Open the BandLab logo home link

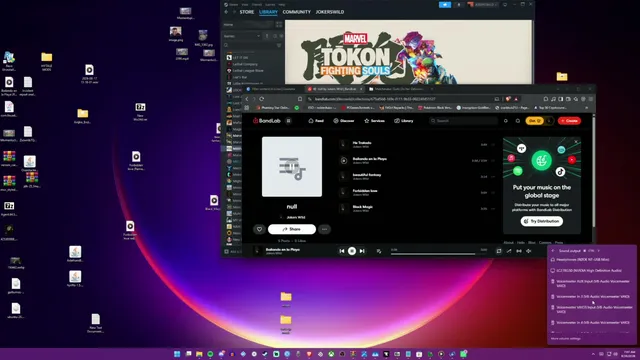267,121
